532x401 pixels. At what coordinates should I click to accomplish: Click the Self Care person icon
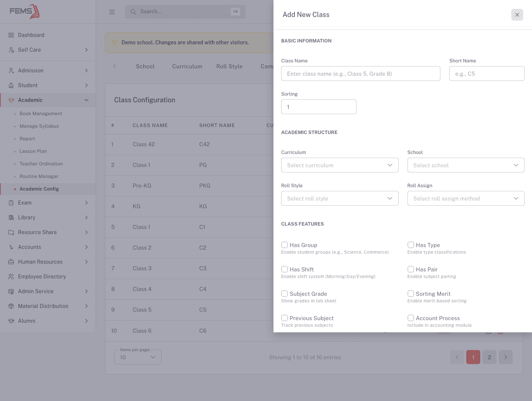point(11,50)
